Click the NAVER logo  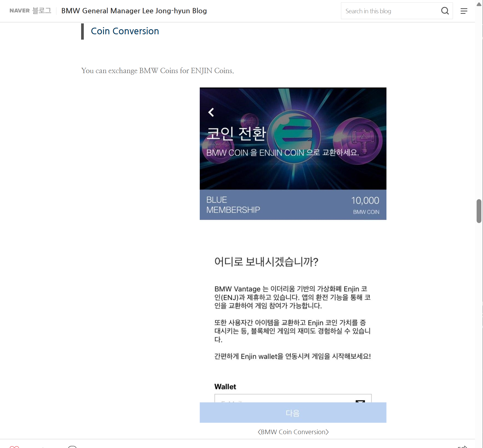[x=19, y=11]
